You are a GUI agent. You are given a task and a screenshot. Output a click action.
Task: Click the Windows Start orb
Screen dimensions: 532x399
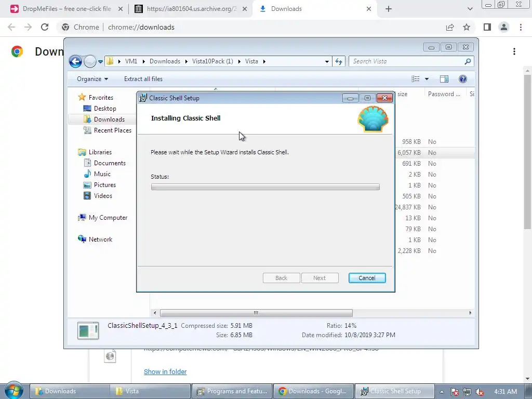14,391
